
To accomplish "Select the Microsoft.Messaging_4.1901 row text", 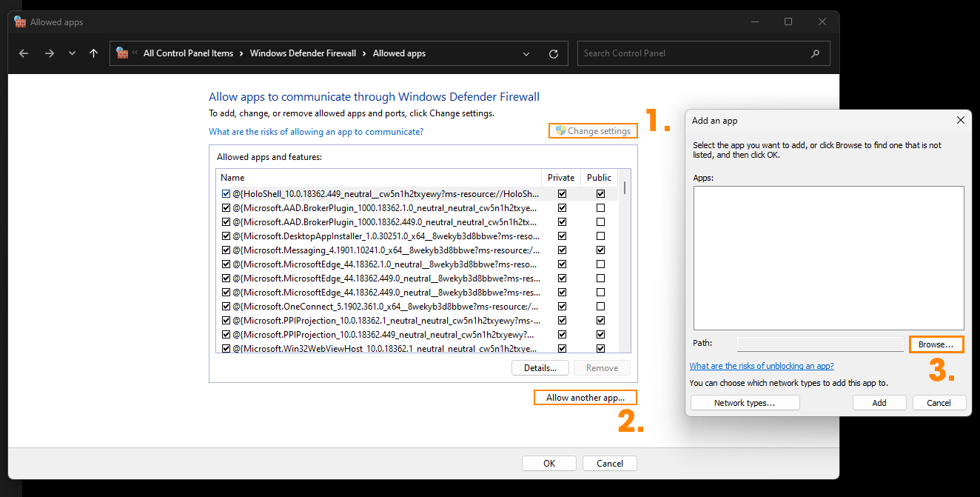I will click(386, 250).
